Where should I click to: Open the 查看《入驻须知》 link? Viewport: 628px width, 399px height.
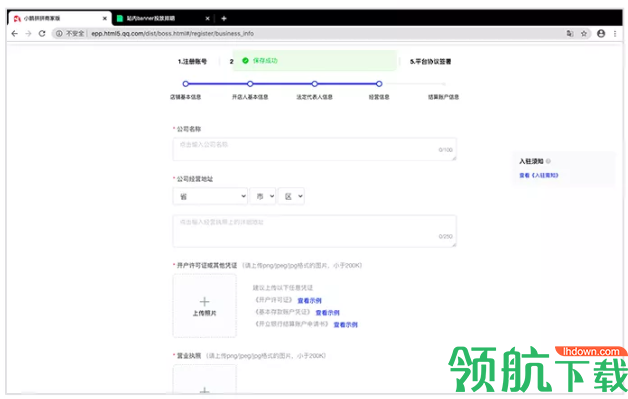(539, 175)
